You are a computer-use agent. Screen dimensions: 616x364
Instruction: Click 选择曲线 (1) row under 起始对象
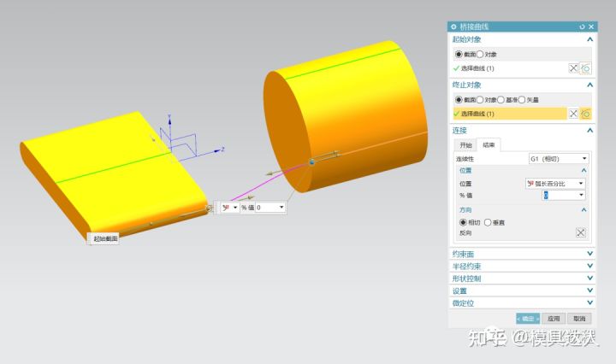pyautogui.click(x=510, y=68)
